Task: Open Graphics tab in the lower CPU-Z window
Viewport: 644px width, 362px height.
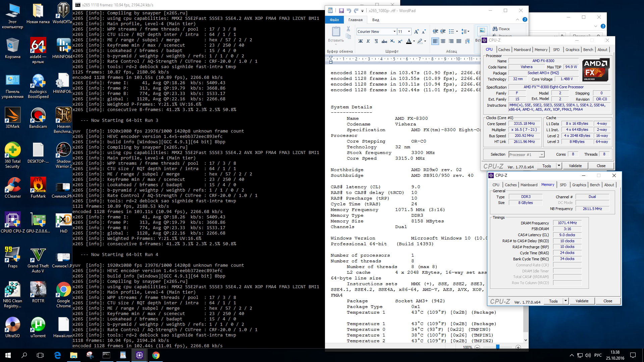Action: click(579, 185)
